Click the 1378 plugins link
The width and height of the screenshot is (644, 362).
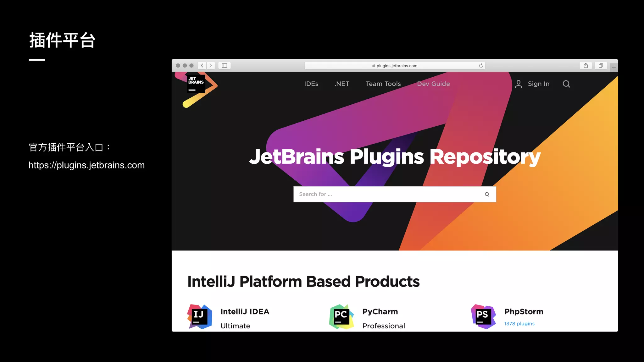click(x=519, y=324)
